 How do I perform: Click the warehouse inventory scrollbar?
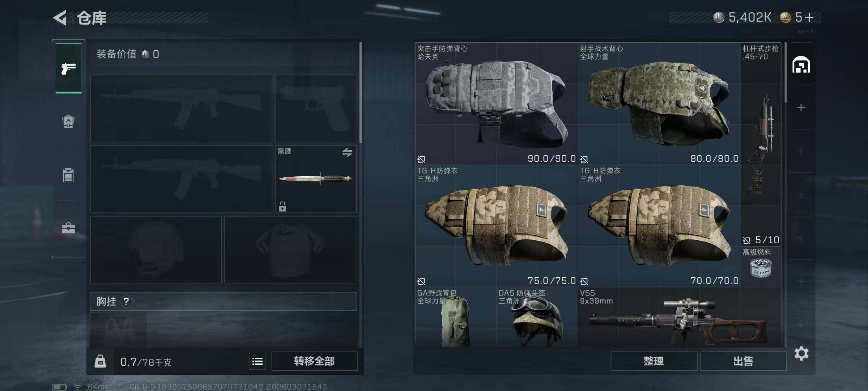[786, 72]
